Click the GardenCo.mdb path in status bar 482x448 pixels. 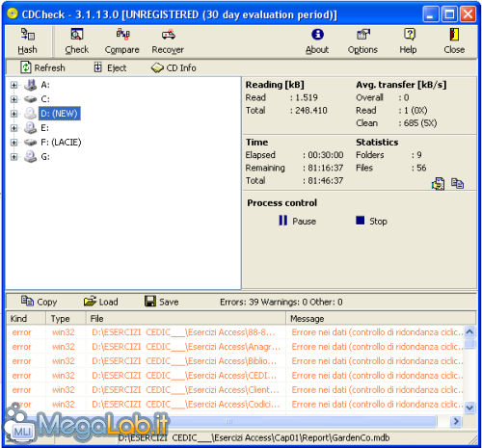(254, 437)
